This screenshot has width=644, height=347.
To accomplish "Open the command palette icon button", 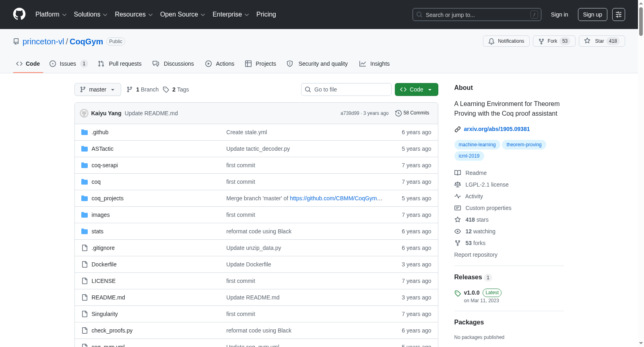I will click(619, 15).
